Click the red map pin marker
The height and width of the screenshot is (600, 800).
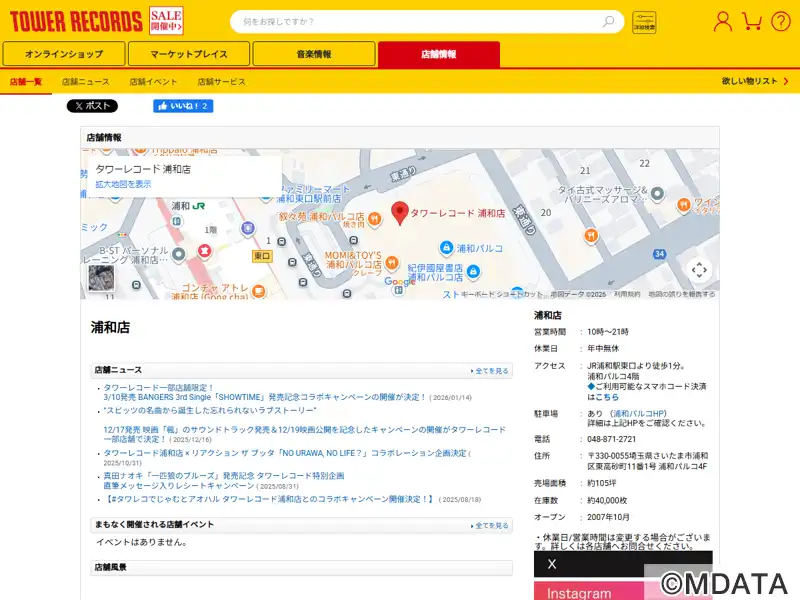tap(399, 213)
